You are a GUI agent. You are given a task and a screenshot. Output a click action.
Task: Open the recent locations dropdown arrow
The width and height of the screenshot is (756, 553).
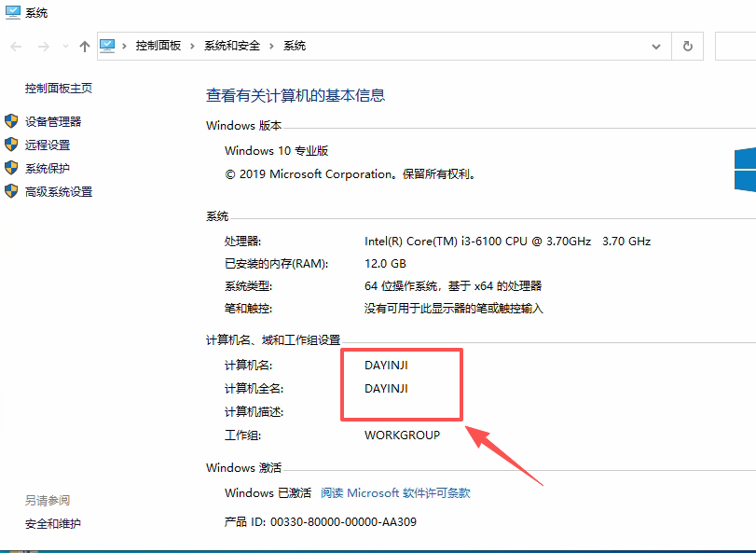click(x=65, y=46)
